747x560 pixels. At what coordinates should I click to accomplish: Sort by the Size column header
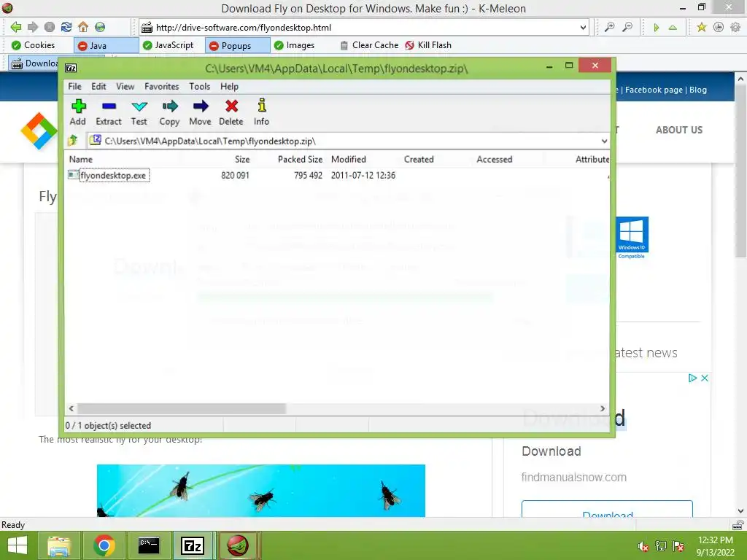click(x=242, y=159)
